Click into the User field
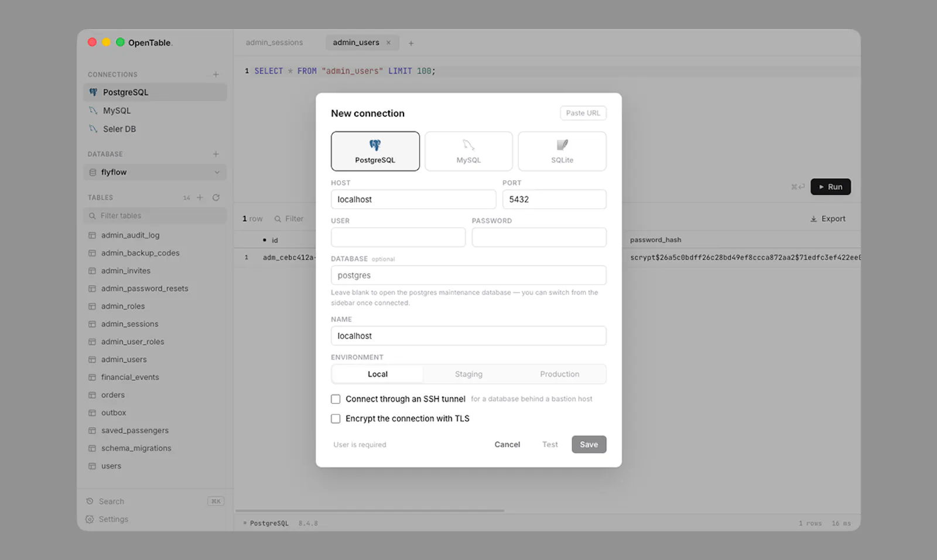 click(398, 237)
